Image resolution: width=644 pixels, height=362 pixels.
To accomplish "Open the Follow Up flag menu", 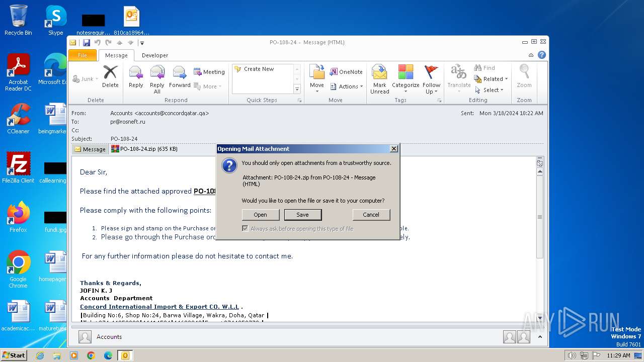I will (x=431, y=79).
